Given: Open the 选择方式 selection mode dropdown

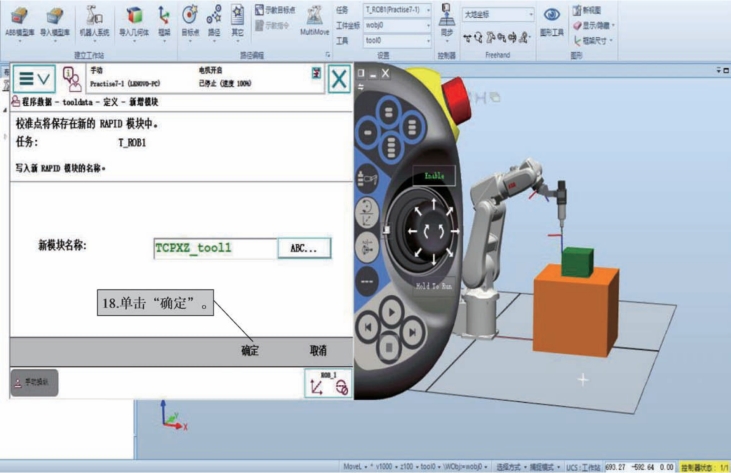Looking at the screenshot, I should [x=510, y=466].
